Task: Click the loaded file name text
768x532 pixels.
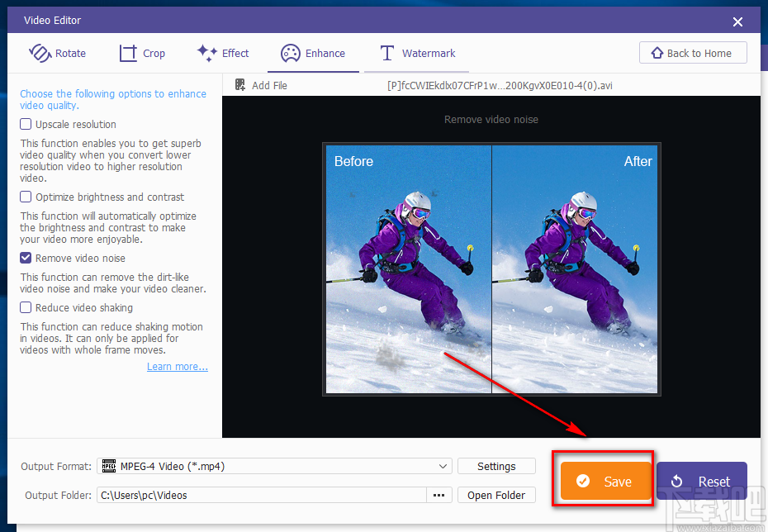Action: (500, 85)
